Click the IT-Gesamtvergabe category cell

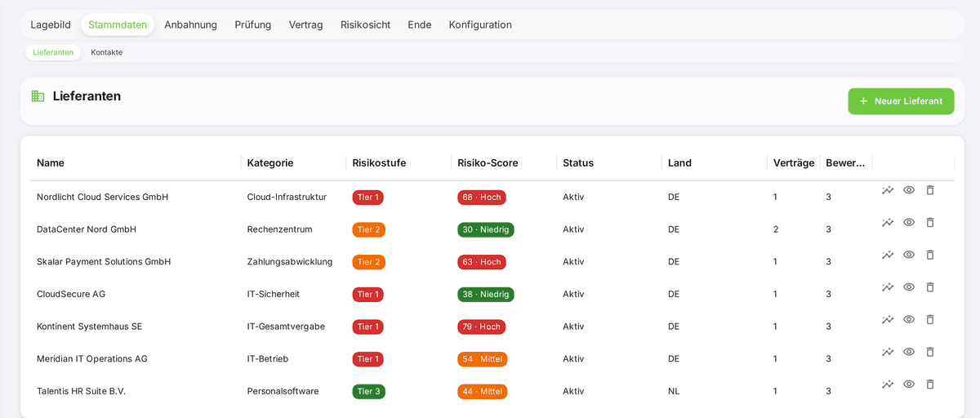point(286,327)
